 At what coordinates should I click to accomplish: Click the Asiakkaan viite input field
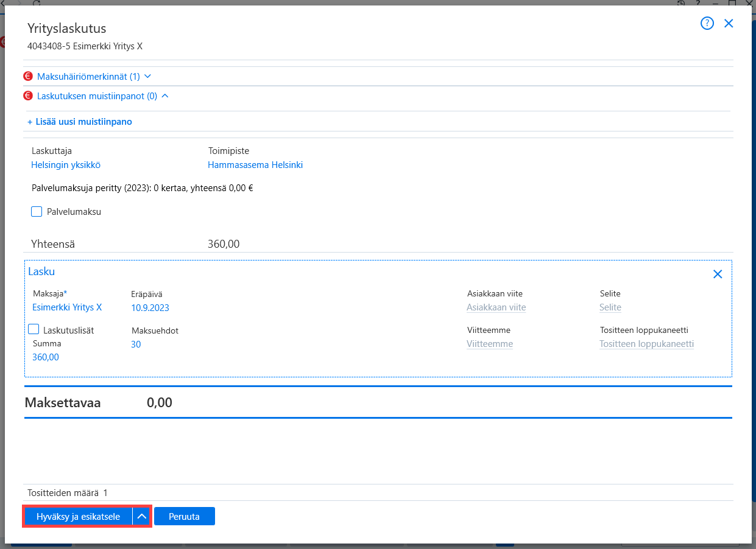point(496,307)
